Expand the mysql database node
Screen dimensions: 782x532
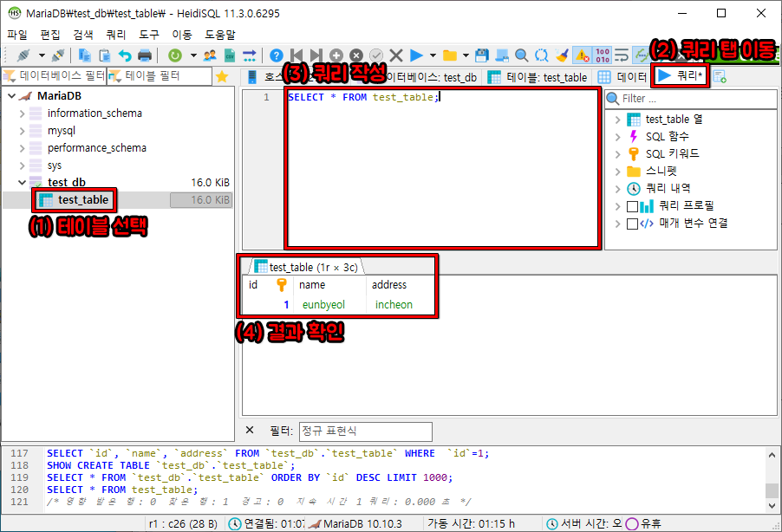(22, 131)
